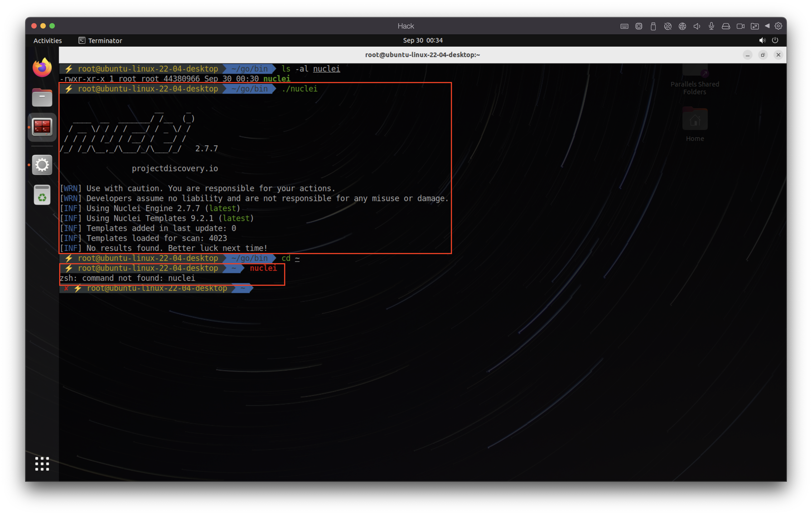Open the crossed-out disc icon
The width and height of the screenshot is (812, 515).
point(668,26)
